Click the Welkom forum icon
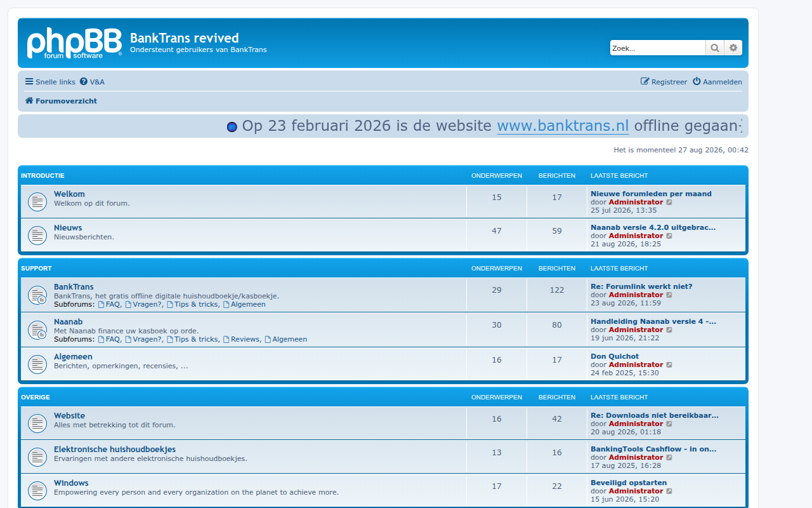The width and height of the screenshot is (812, 508). coord(37,202)
